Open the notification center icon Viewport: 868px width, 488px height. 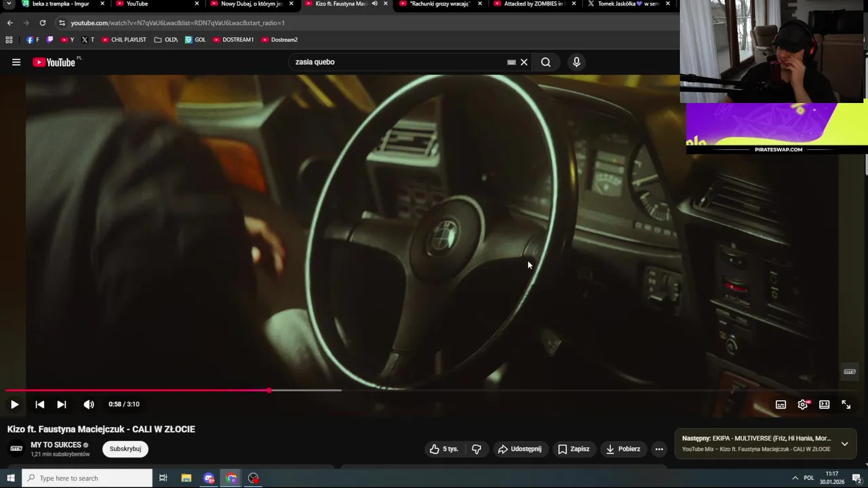point(856,479)
